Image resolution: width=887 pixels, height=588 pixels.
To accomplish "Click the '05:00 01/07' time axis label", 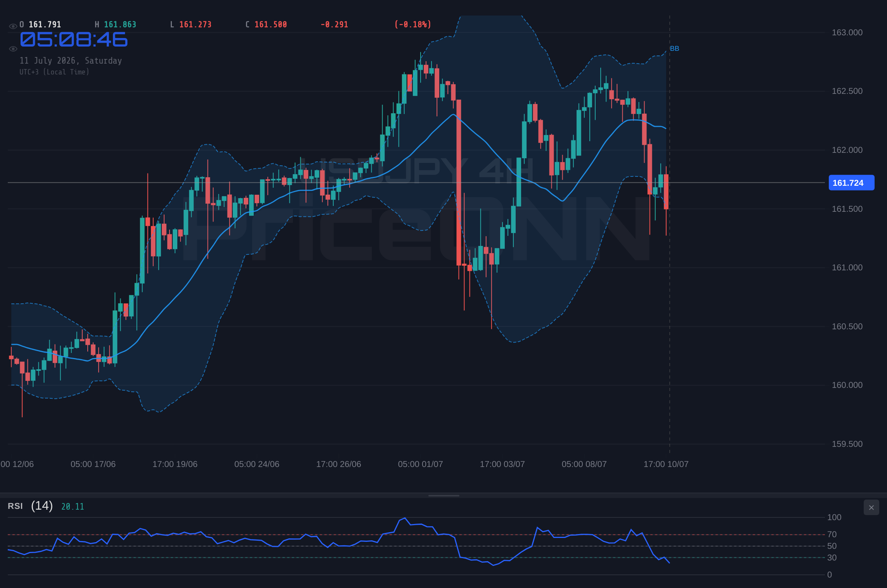I will pyautogui.click(x=421, y=464).
